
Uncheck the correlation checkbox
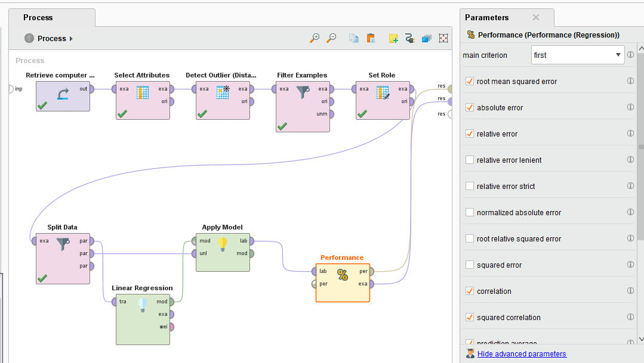tap(470, 291)
